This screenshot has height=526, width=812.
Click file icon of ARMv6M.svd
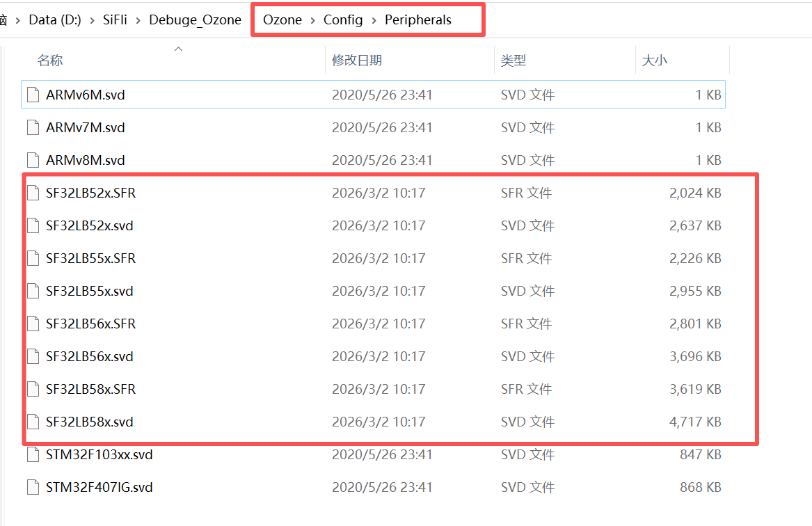click(33, 95)
